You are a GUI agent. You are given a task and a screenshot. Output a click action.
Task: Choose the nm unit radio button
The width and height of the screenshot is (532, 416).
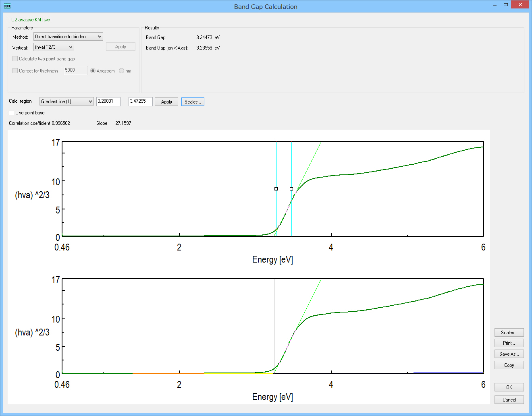coord(122,71)
